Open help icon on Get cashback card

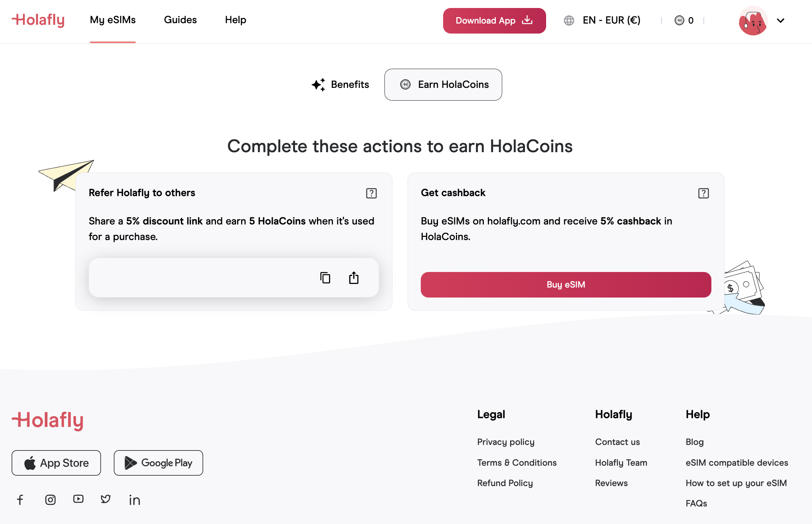(703, 193)
